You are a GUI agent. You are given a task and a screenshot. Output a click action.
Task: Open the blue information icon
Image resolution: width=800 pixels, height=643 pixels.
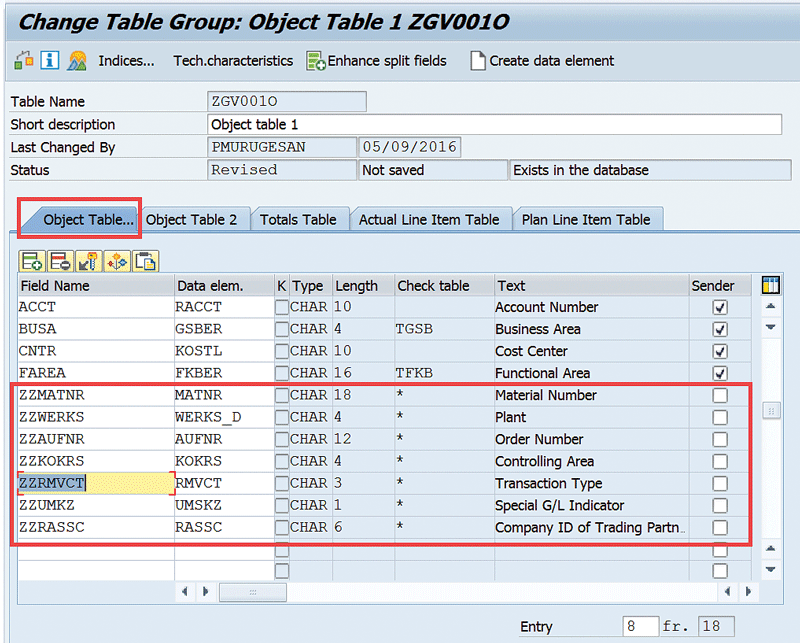click(49, 61)
